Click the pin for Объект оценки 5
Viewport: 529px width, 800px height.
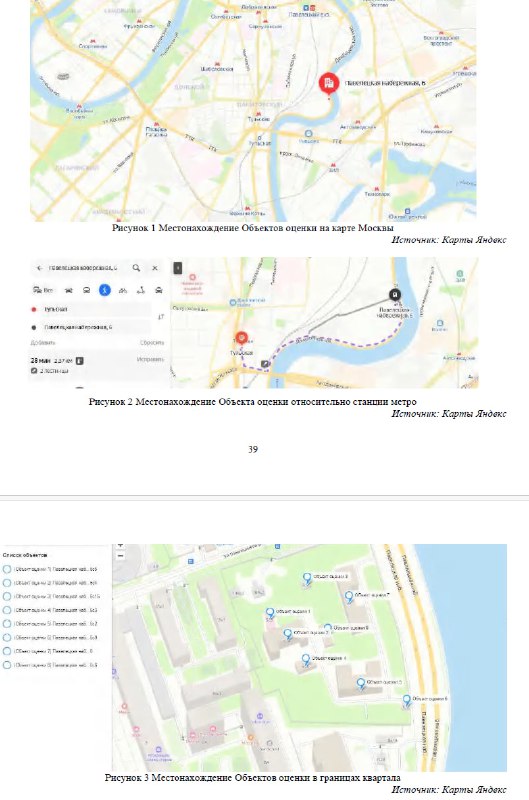tap(361, 684)
